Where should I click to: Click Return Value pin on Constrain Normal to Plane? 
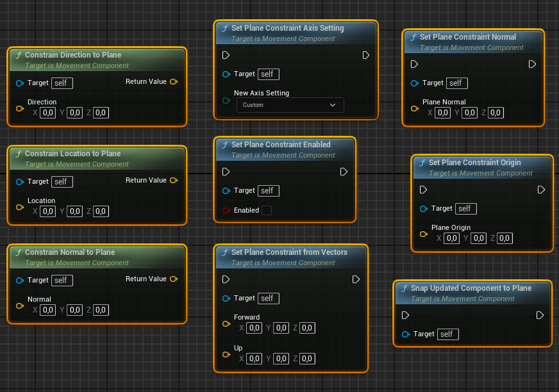coord(174,279)
